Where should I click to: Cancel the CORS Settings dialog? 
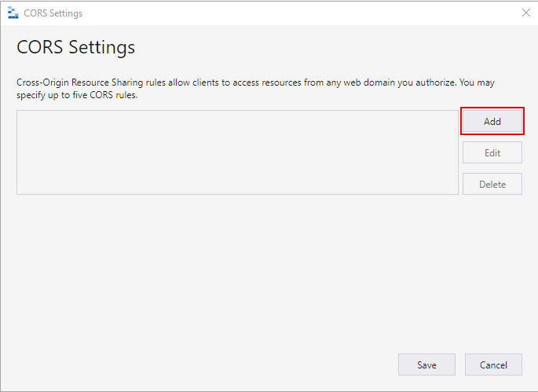tap(493, 365)
